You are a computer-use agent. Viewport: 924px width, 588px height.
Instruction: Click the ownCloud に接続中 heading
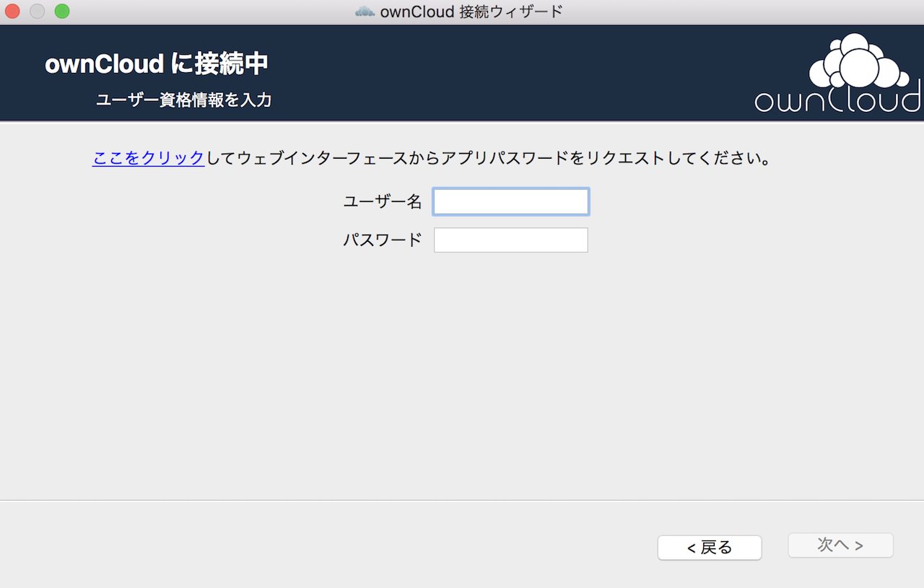point(157,64)
